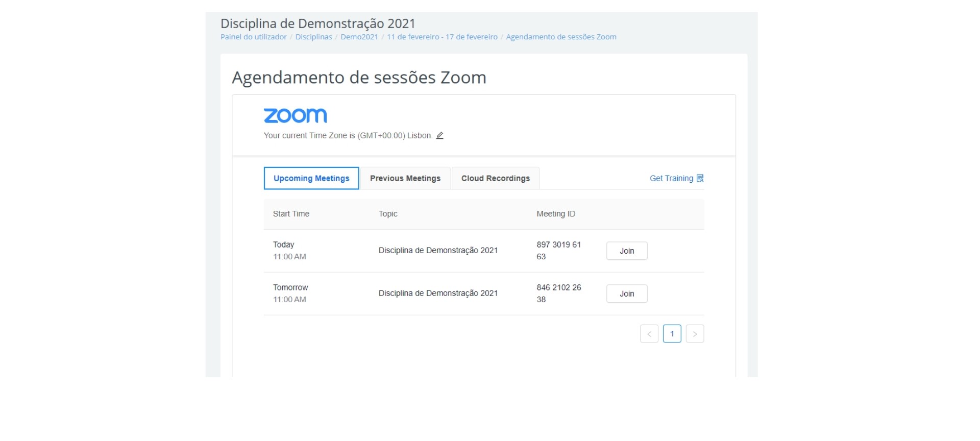Switch to the Upcoming Meetings tab
The image size is (980, 441).
[311, 178]
